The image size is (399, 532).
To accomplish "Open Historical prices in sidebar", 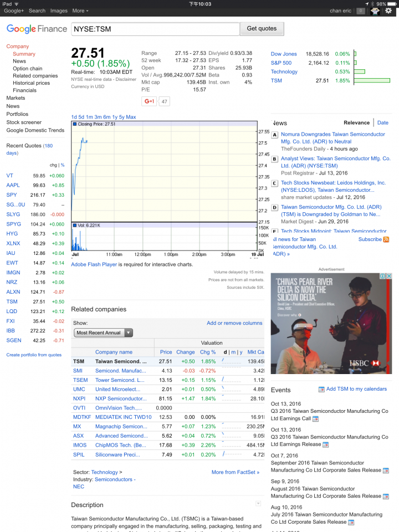I will coord(31,83).
